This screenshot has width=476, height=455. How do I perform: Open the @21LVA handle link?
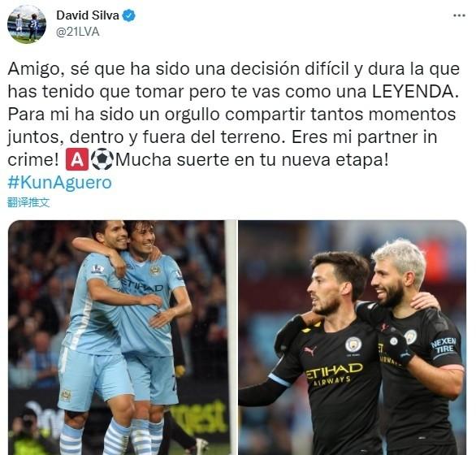click(78, 32)
